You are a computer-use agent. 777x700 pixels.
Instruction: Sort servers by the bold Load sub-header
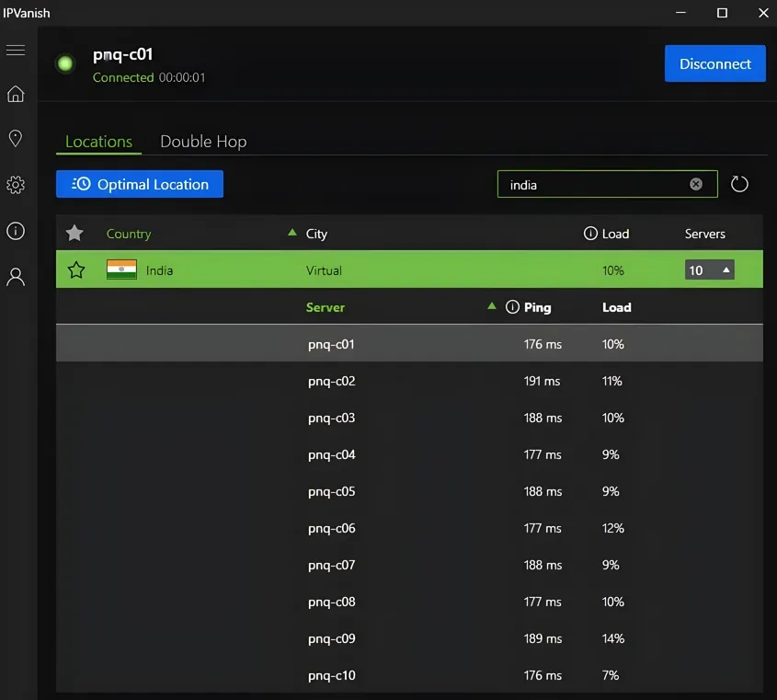tap(616, 307)
